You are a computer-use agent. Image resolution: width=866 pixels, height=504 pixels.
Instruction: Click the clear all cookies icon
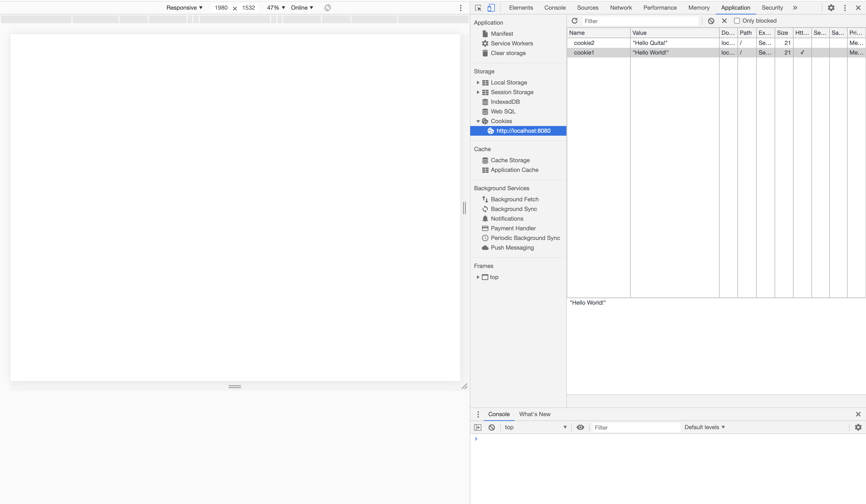tap(711, 21)
